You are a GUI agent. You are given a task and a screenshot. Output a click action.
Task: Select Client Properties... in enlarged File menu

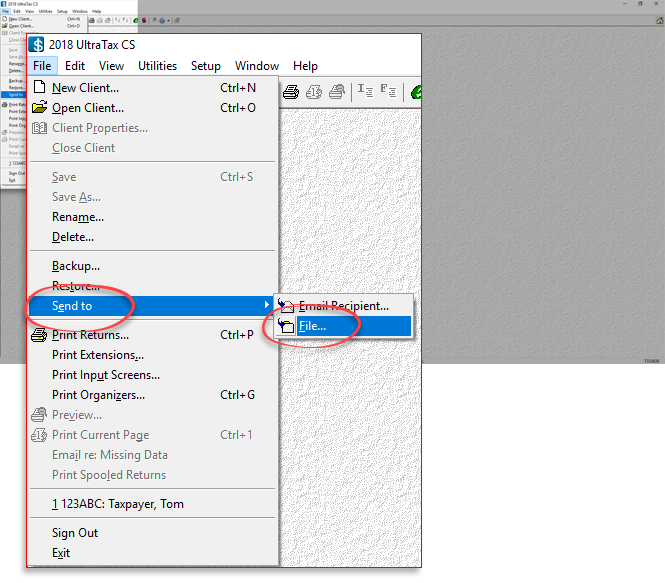pos(153,128)
